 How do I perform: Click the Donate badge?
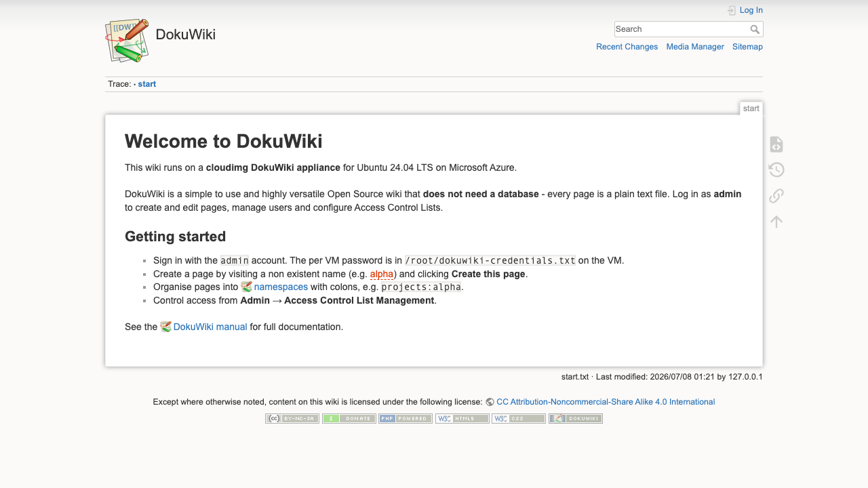tap(349, 419)
